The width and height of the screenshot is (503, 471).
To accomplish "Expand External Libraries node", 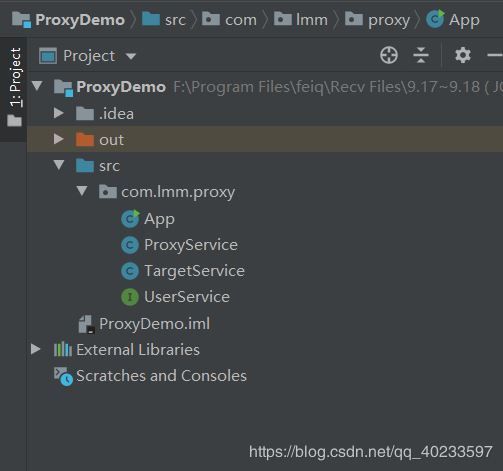I will pos(36,349).
